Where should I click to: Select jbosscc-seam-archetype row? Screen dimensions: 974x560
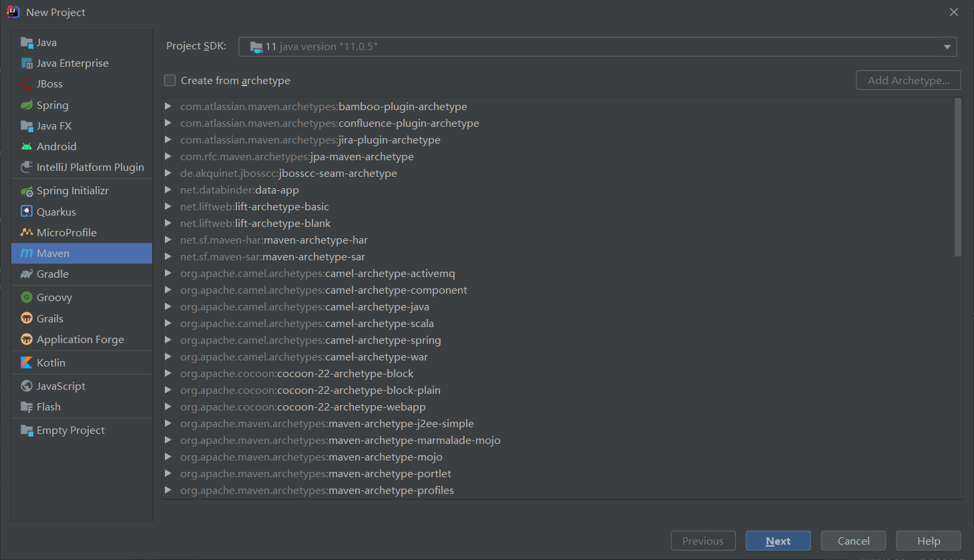pos(558,173)
